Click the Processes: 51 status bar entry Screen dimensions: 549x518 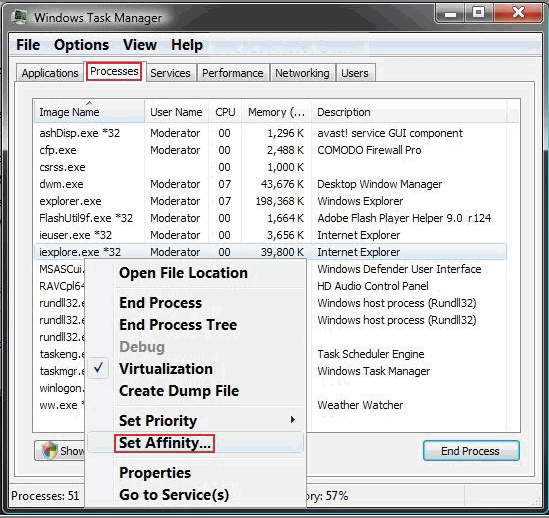[45, 496]
